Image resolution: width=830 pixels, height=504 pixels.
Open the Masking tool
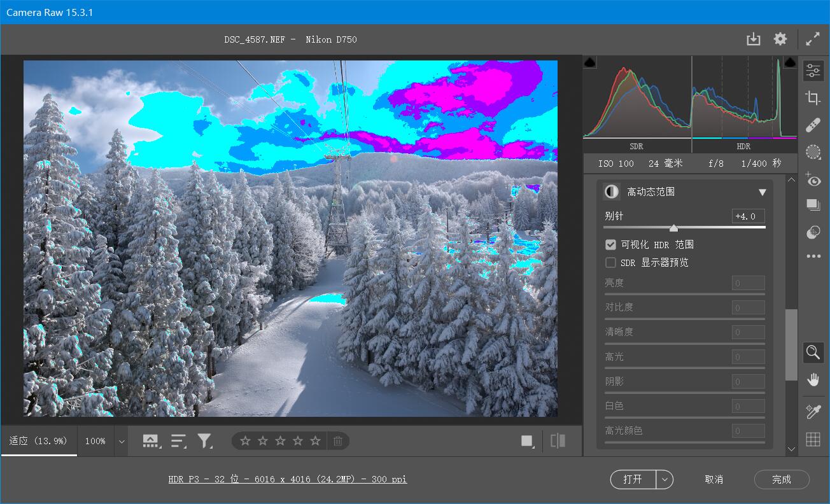813,152
